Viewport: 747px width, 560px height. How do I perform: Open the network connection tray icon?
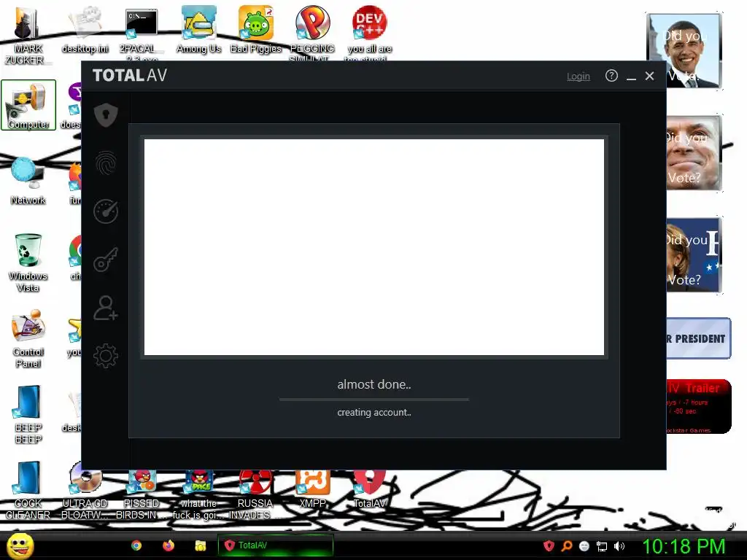[x=602, y=546]
